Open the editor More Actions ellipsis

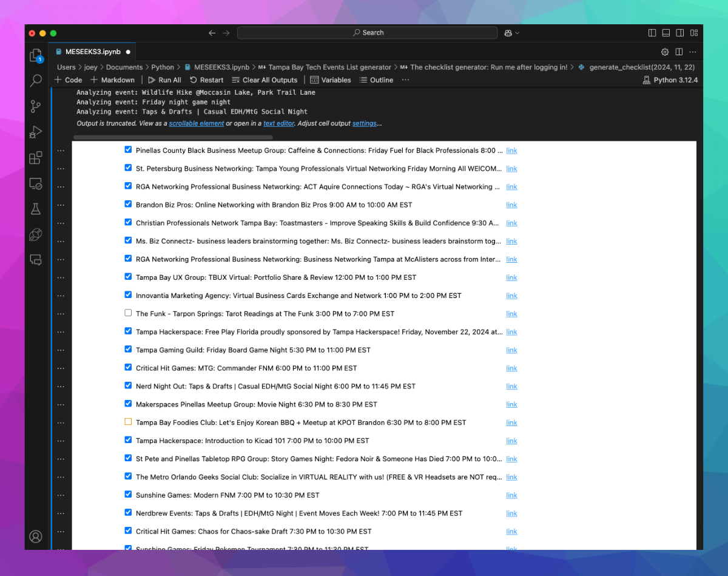693,52
